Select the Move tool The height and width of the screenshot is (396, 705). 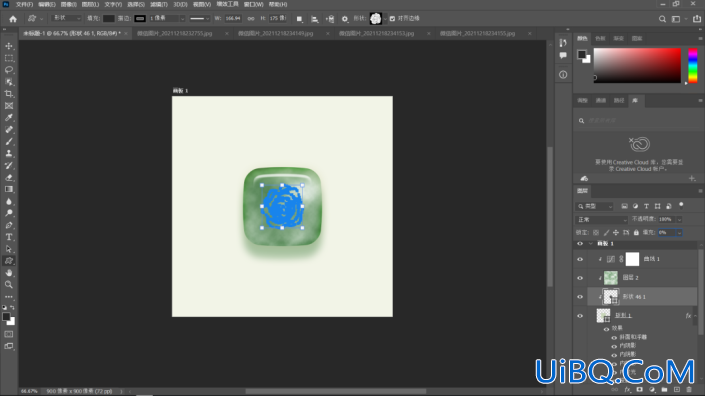click(x=9, y=46)
